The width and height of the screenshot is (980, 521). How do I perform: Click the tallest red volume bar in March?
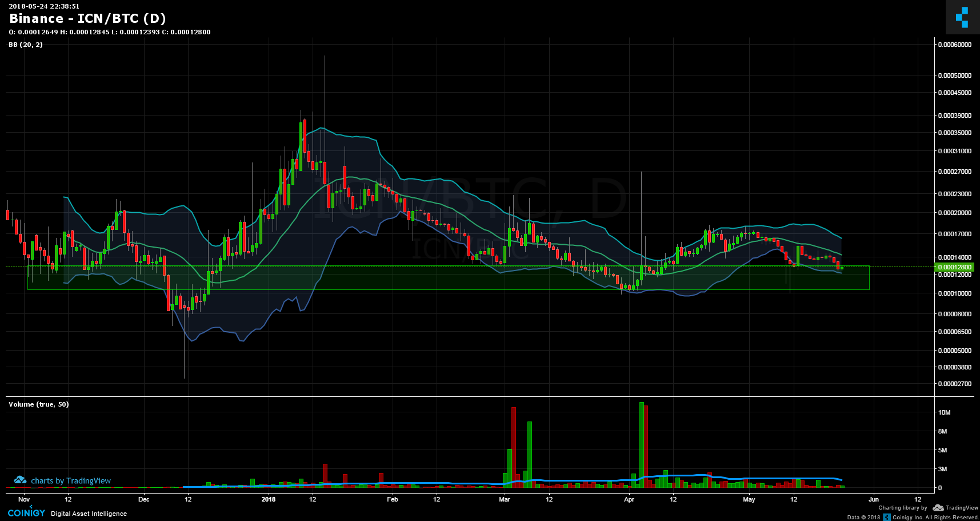coord(514,447)
